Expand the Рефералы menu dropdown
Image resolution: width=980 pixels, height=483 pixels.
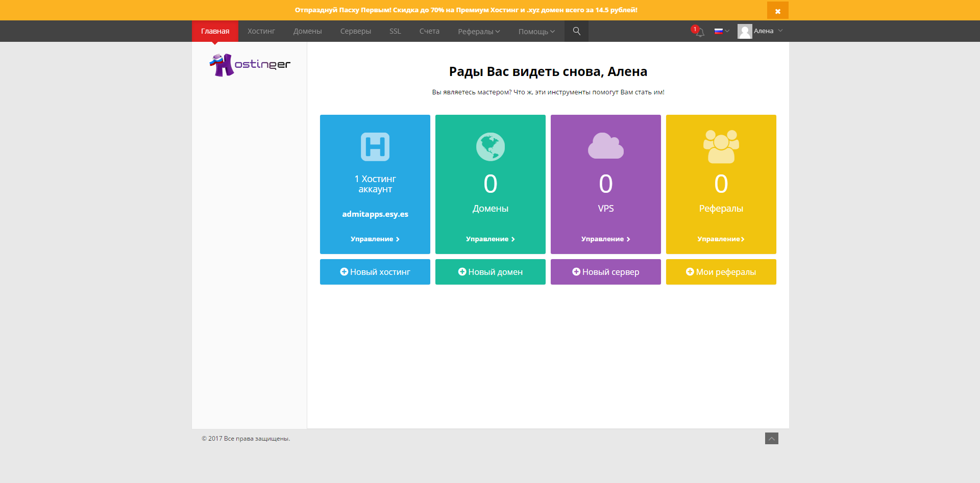pyautogui.click(x=479, y=32)
